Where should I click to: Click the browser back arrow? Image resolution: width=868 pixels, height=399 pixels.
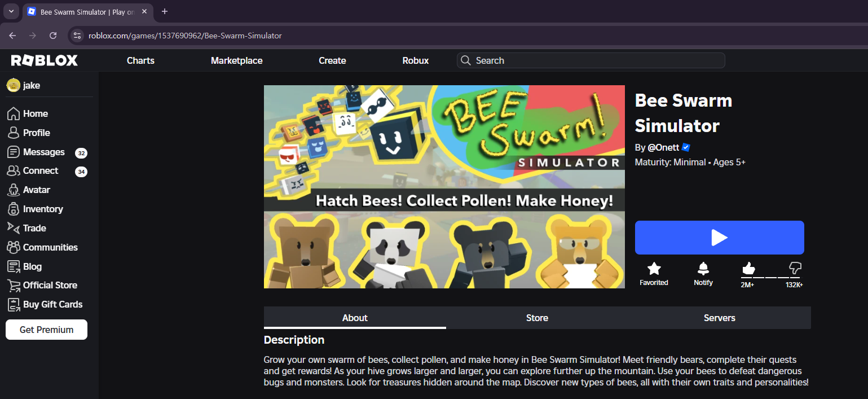(x=12, y=36)
